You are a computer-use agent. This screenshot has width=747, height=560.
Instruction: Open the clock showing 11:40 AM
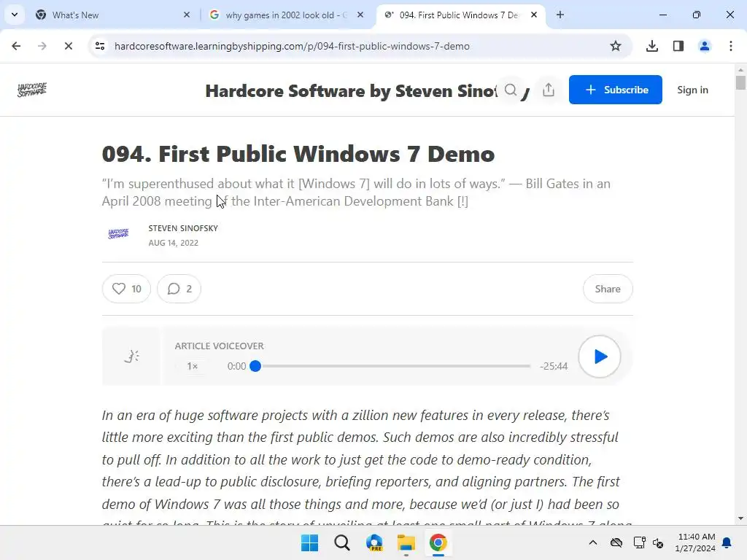coord(695,542)
